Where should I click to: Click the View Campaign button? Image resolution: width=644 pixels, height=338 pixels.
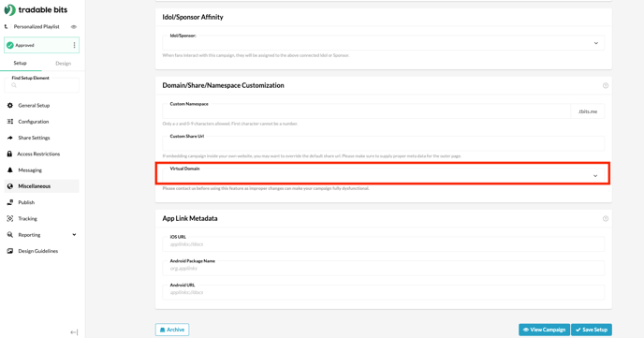[x=544, y=330]
